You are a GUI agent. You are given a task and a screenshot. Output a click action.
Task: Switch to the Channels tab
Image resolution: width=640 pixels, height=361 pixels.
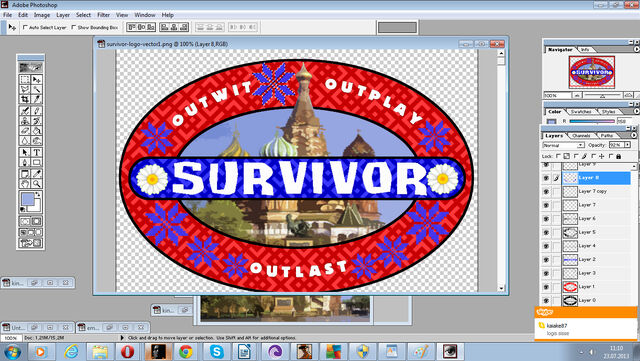tap(582, 136)
